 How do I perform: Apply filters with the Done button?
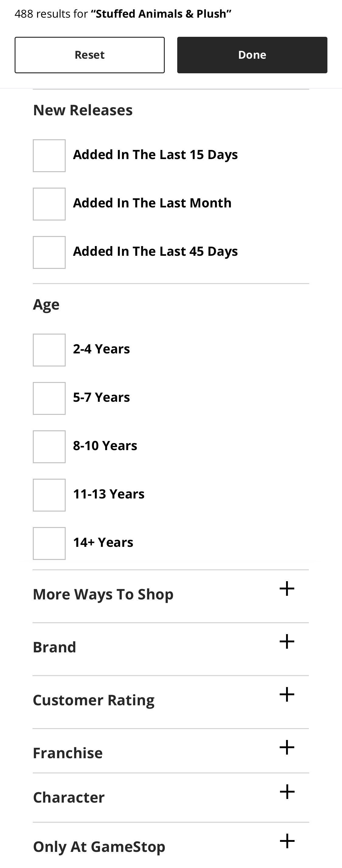coord(252,54)
